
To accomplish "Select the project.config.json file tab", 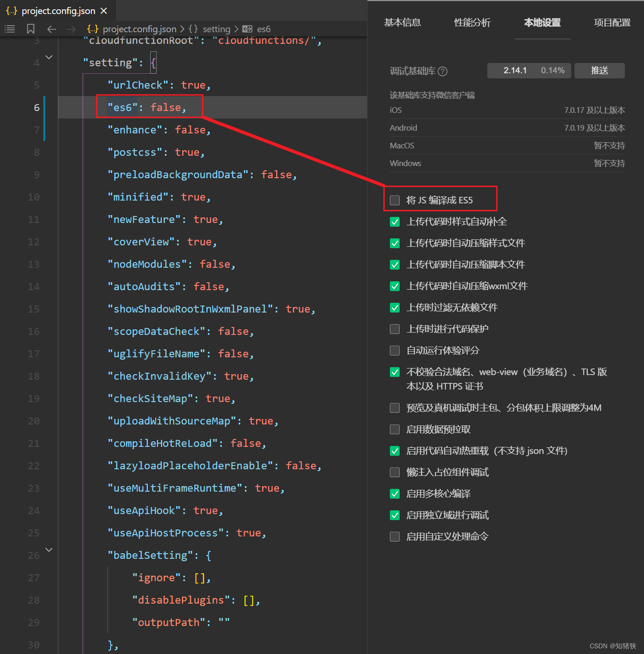I will pos(57,11).
